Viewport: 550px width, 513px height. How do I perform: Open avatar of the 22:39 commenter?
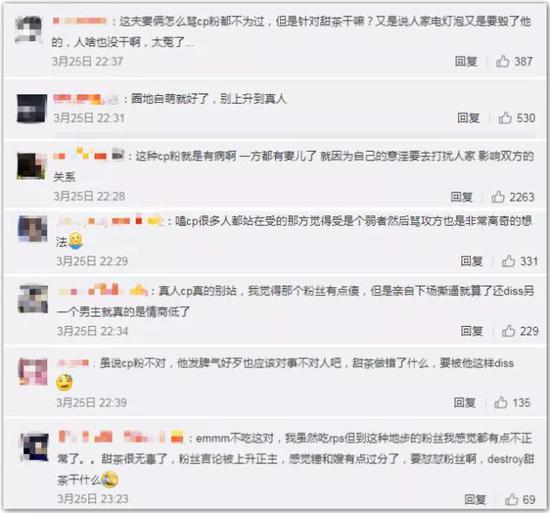(x=33, y=372)
